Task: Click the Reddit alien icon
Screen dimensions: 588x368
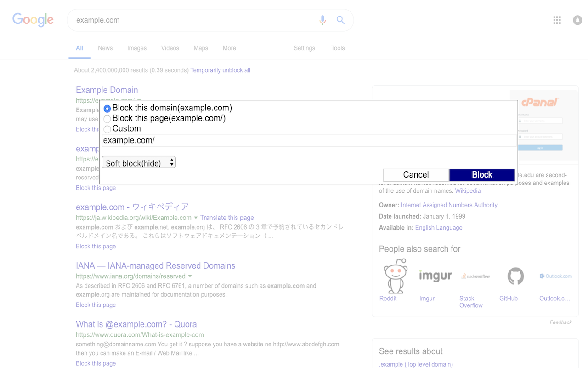Action: pos(396,276)
